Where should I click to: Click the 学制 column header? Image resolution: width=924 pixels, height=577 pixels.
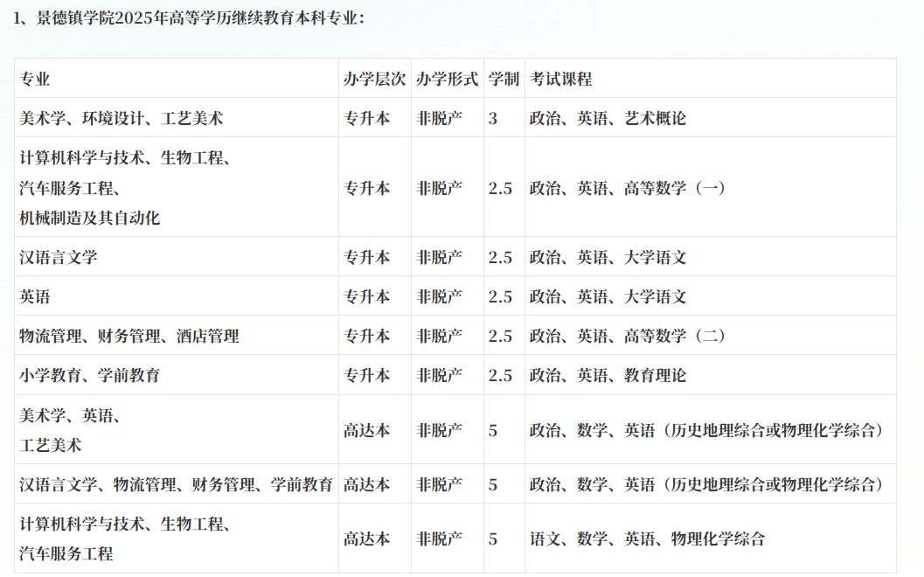(x=504, y=79)
